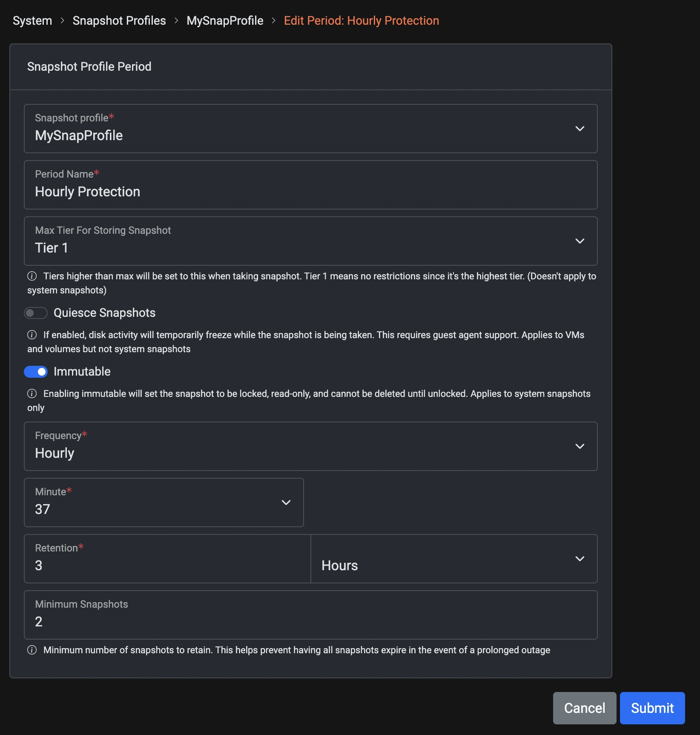Viewport: 700px width, 735px height.
Task: Click the Minimum Snapshots field
Action: coord(213,621)
